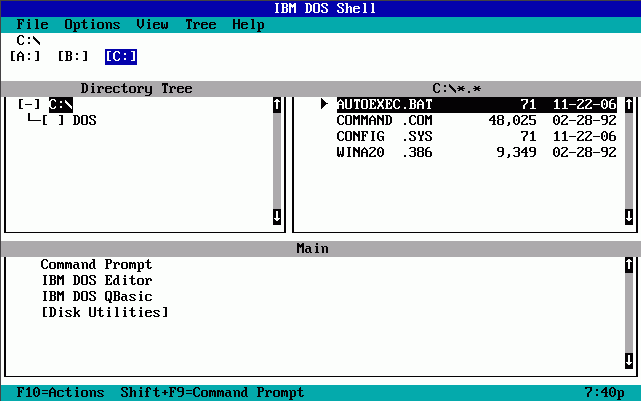Open the Options menu
Image resolution: width=641 pixels, height=401 pixels.
[x=92, y=24]
